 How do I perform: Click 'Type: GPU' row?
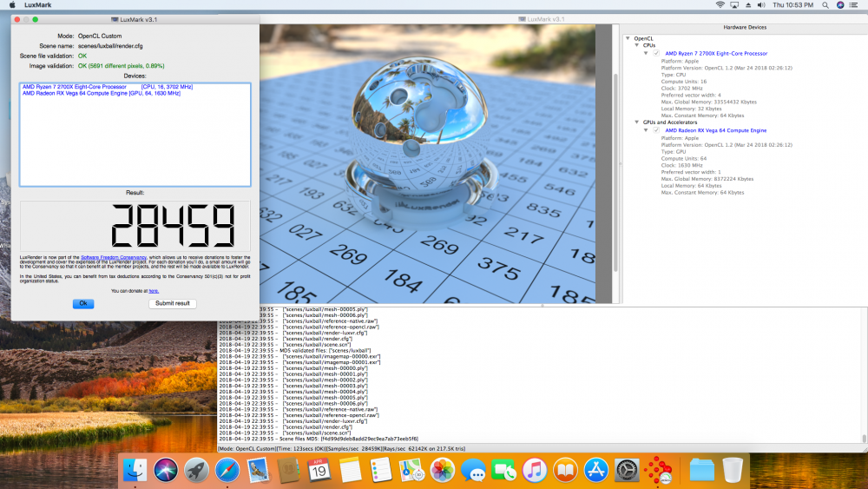pos(674,151)
